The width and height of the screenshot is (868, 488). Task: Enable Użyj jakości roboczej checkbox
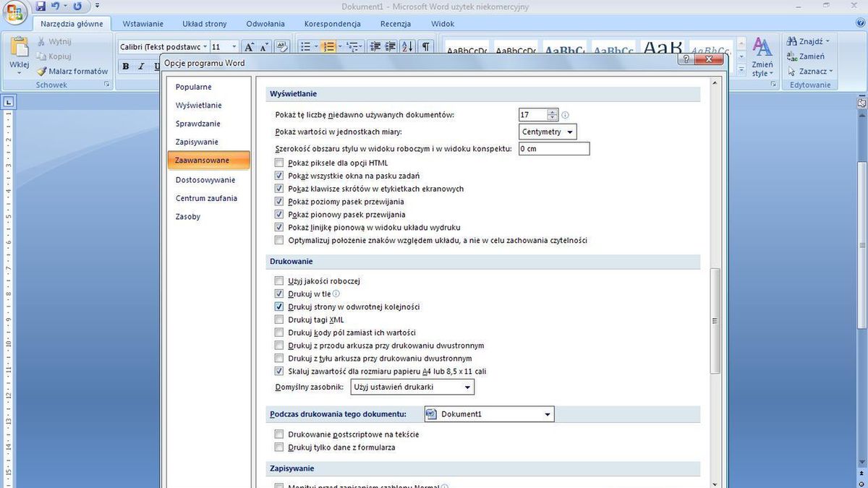click(279, 281)
